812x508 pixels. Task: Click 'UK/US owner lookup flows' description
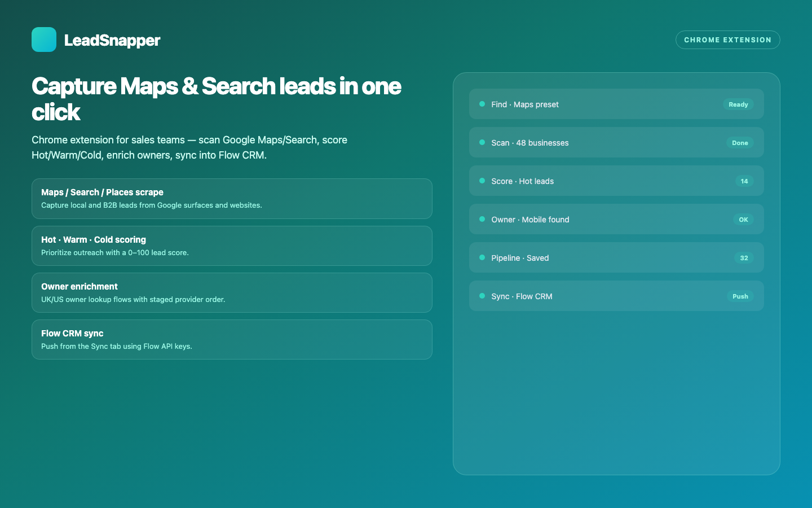[x=133, y=300]
